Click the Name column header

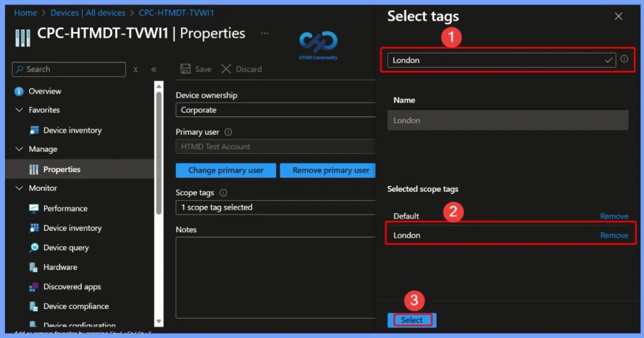click(x=404, y=100)
